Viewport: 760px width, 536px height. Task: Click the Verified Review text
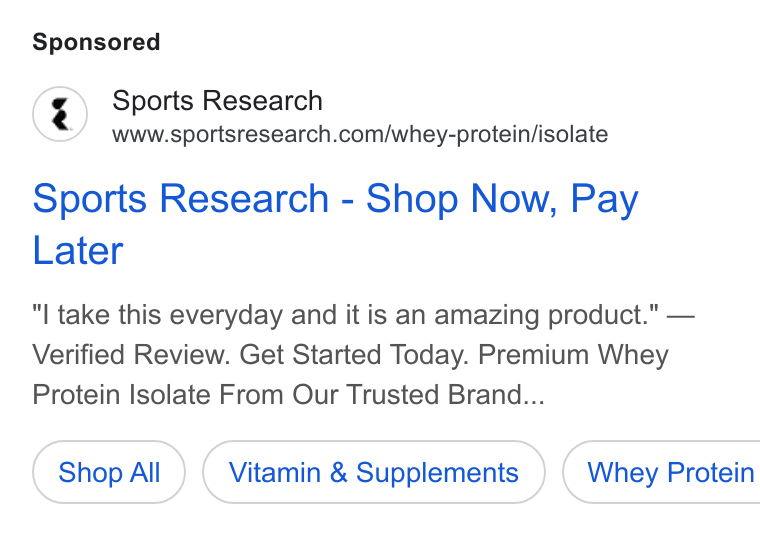click(131, 355)
